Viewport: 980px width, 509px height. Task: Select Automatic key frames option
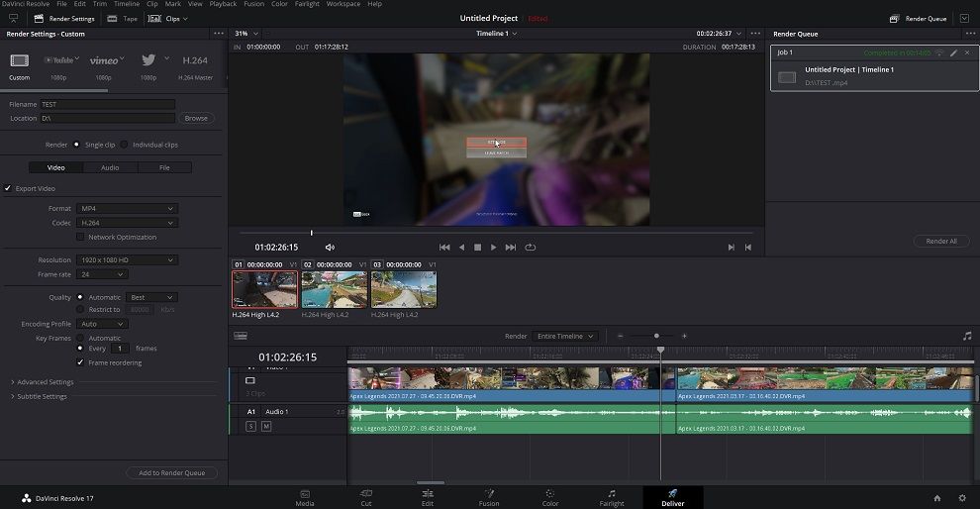[x=80, y=338]
